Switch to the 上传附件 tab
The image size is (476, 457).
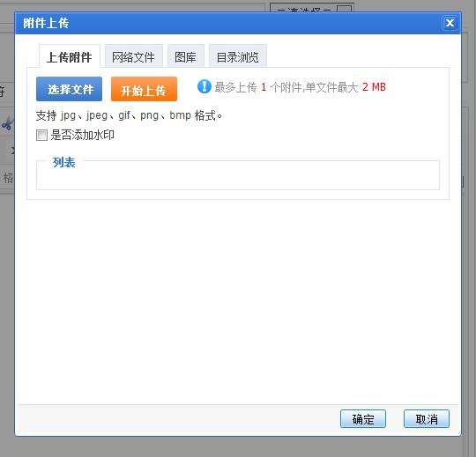70,56
